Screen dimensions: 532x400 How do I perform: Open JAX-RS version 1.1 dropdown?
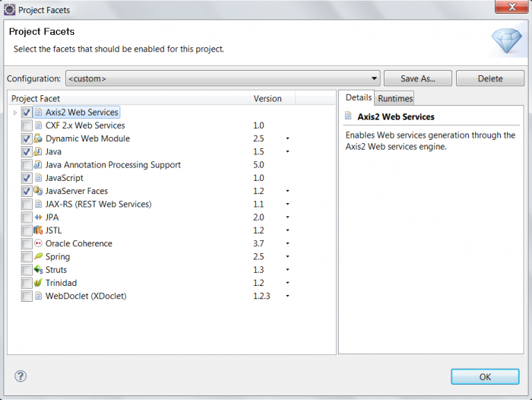click(287, 204)
